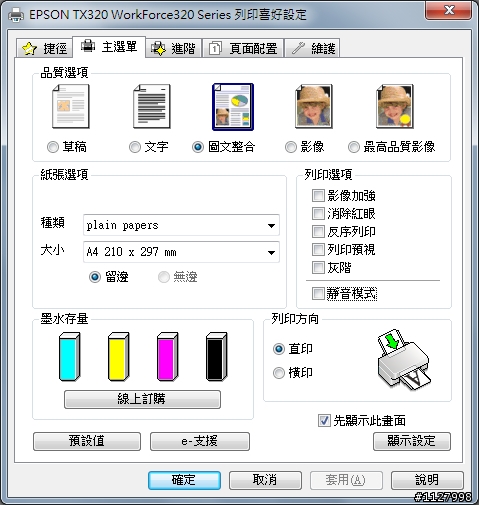
Task: Click the printer orientation preview image
Action: pyautogui.click(x=404, y=360)
